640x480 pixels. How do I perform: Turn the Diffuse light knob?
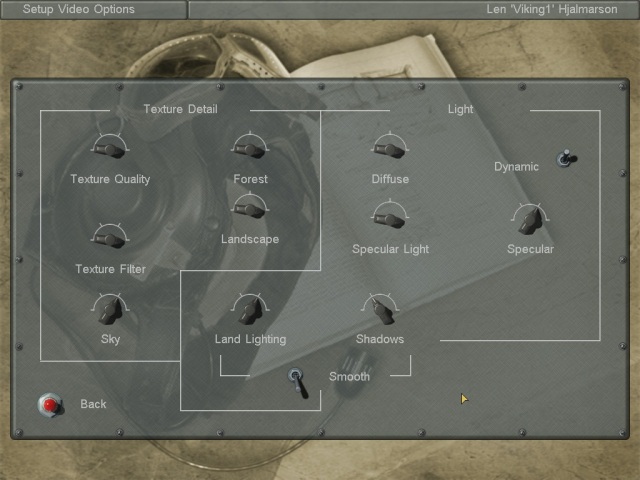(389, 150)
